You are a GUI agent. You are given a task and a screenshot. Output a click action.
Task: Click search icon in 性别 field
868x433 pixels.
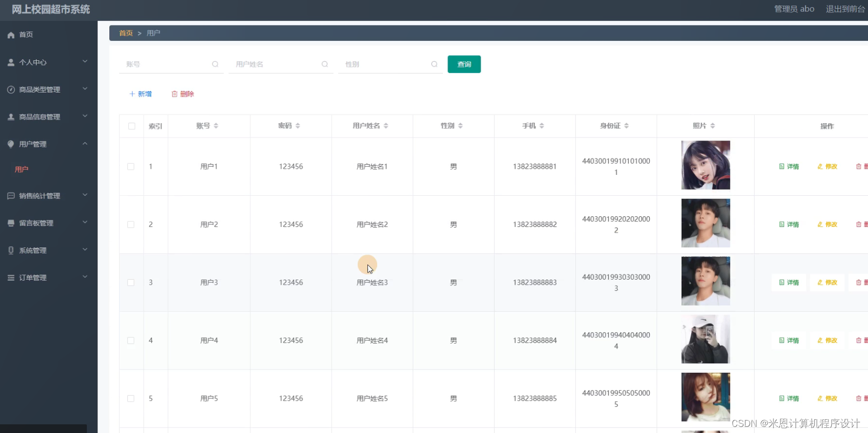(x=434, y=64)
